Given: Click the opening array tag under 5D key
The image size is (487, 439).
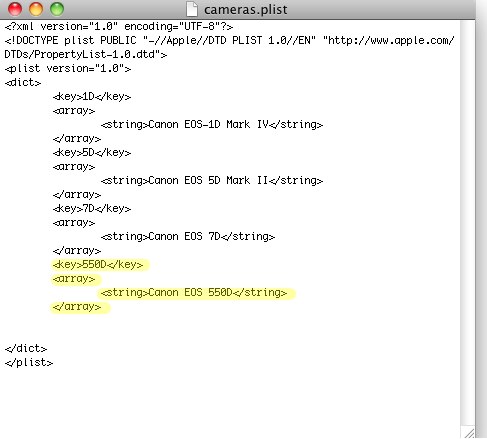Looking at the screenshot, I should pos(74,166).
